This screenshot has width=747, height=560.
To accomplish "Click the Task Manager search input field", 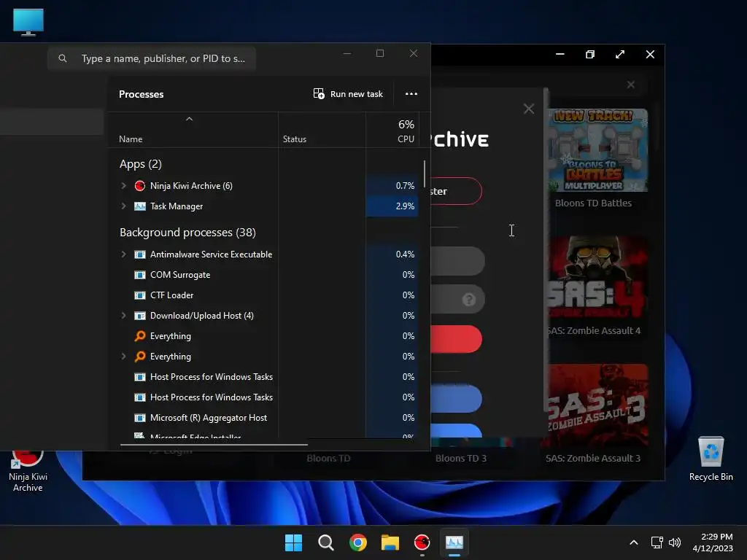I will (x=152, y=58).
